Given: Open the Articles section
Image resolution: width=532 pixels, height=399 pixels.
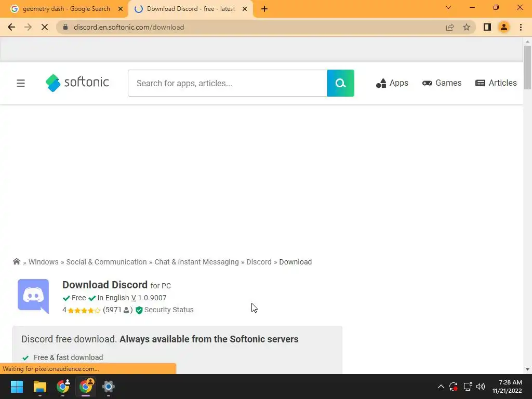Looking at the screenshot, I should pyautogui.click(x=496, y=83).
